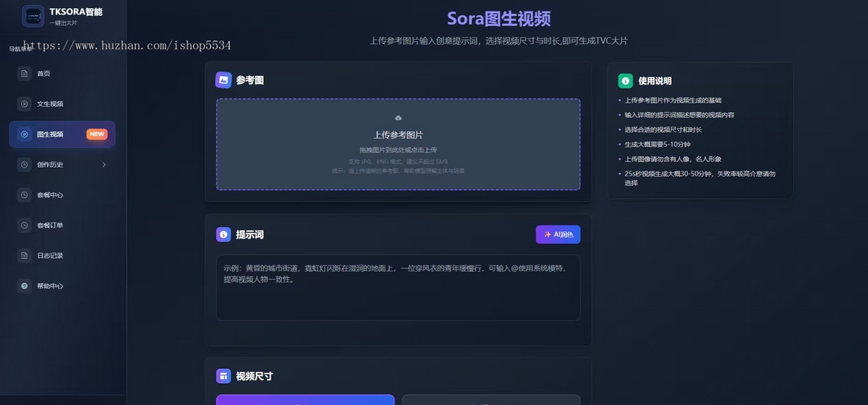Click the TKSORA智能 brand name
Viewport: 868px width, 405px height.
(x=76, y=12)
